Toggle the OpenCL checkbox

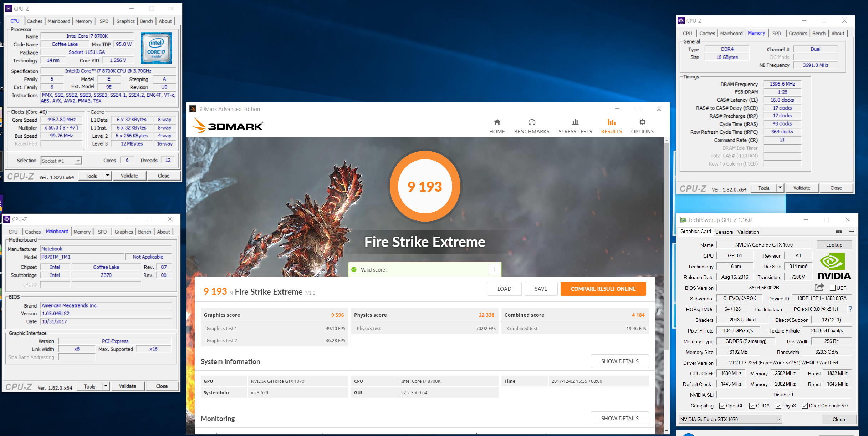pos(722,406)
